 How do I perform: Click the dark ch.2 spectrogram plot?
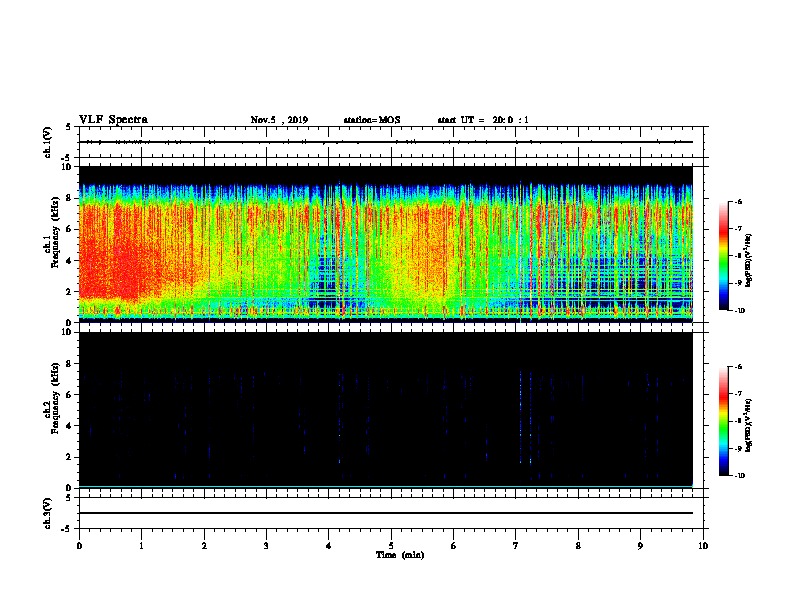coord(386,410)
